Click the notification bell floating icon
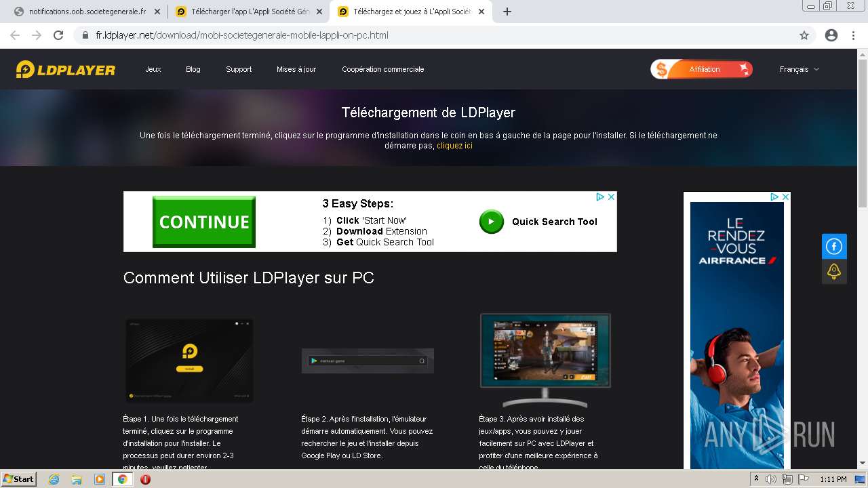The height and width of the screenshot is (488, 868). pos(834,271)
